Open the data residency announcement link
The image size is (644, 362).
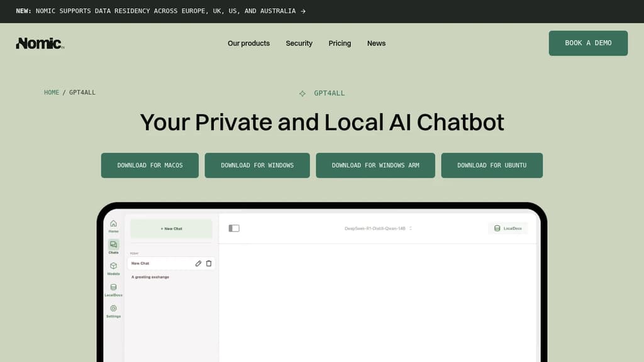pyautogui.click(x=160, y=11)
